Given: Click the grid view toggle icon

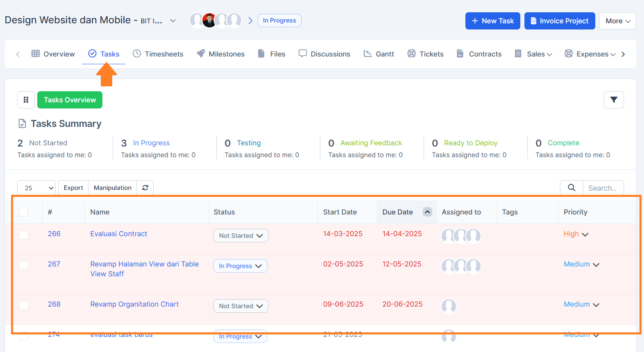Looking at the screenshot, I should (26, 100).
